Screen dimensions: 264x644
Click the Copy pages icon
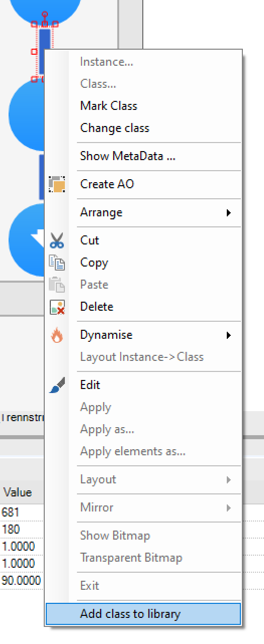[57, 263]
